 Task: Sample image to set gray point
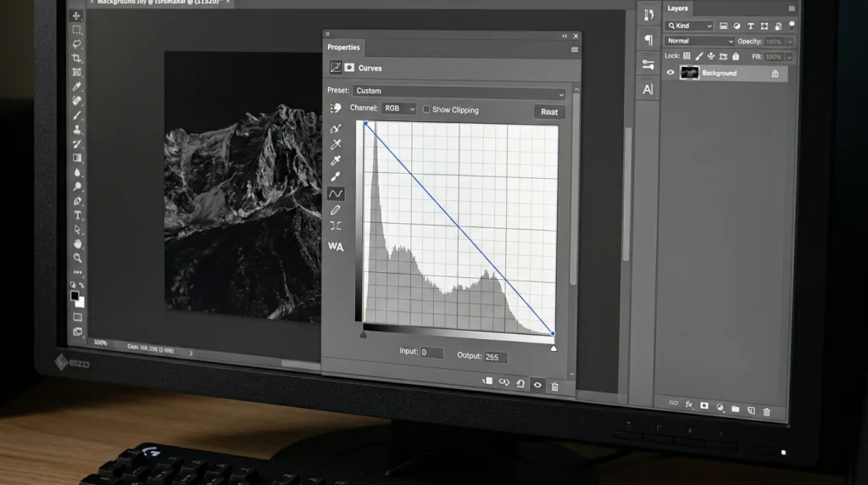[336, 160]
